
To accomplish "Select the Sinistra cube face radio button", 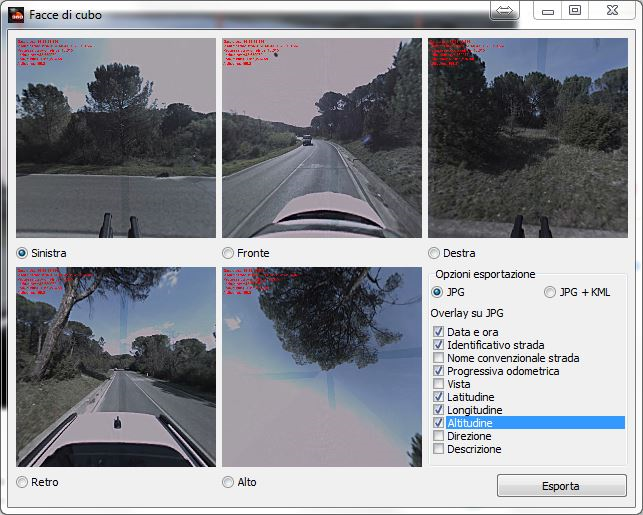I will tap(22, 253).
